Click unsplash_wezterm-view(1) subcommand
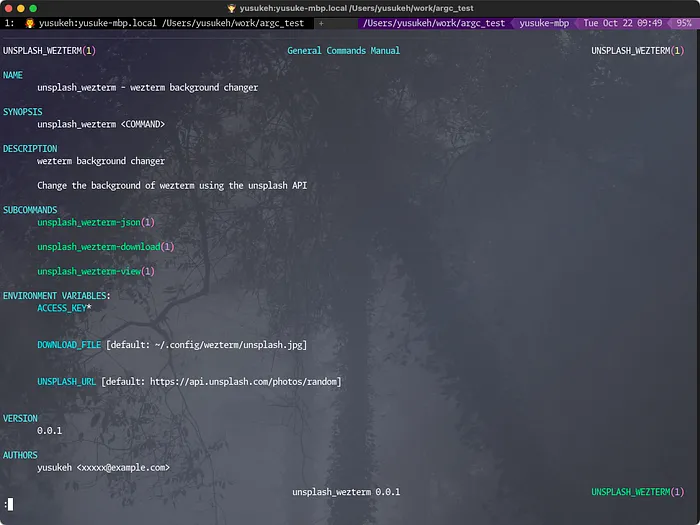The width and height of the screenshot is (700, 525). pos(96,271)
